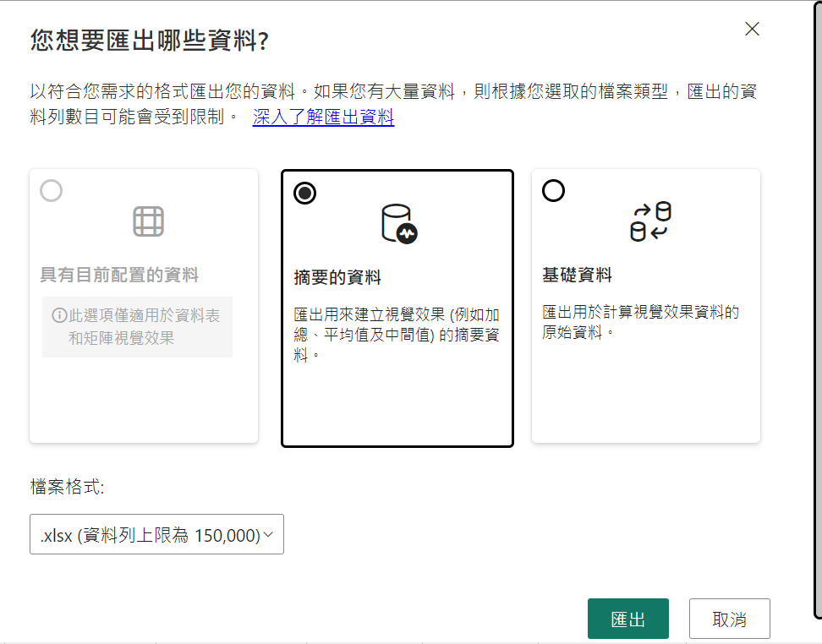
Task: Click the summarized data description text
Action: [396, 336]
